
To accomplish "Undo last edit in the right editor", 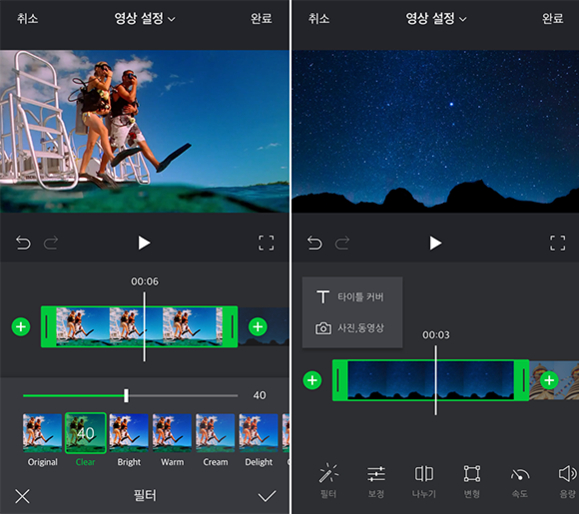I will [315, 243].
